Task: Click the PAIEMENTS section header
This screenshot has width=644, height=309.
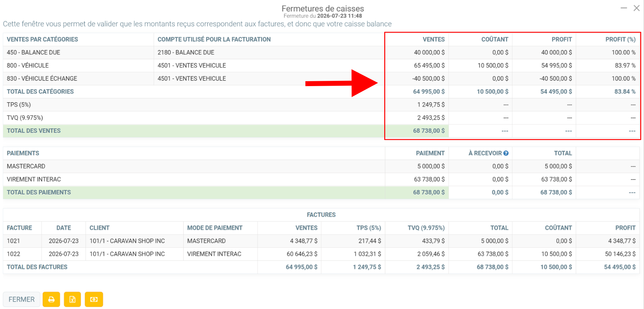Action: tap(23, 153)
